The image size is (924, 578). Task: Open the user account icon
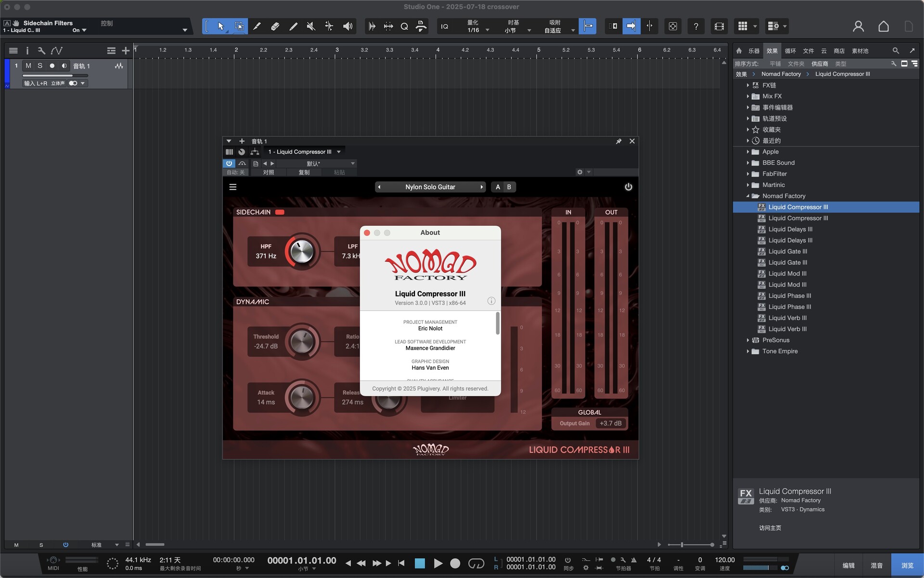(x=858, y=26)
